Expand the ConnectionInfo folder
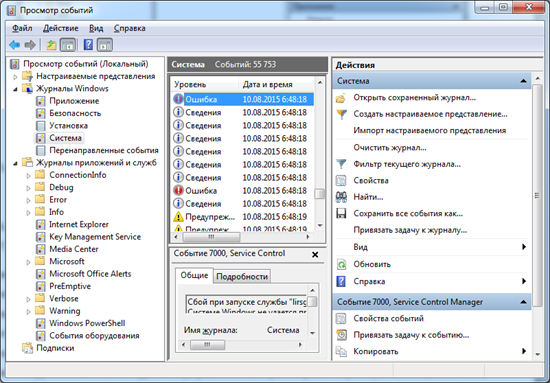The width and height of the screenshot is (550, 383). [x=28, y=175]
